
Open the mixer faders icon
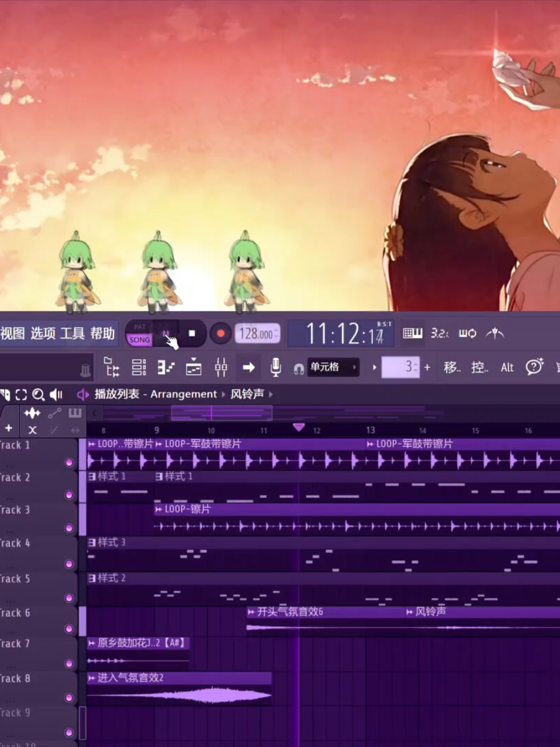221,367
